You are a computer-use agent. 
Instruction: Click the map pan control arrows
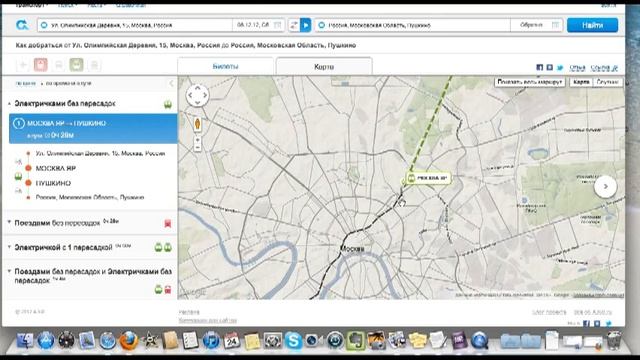tap(198, 96)
